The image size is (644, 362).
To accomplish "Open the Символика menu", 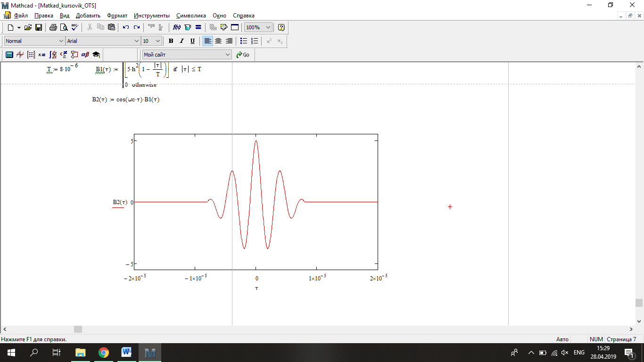I will click(x=191, y=16).
